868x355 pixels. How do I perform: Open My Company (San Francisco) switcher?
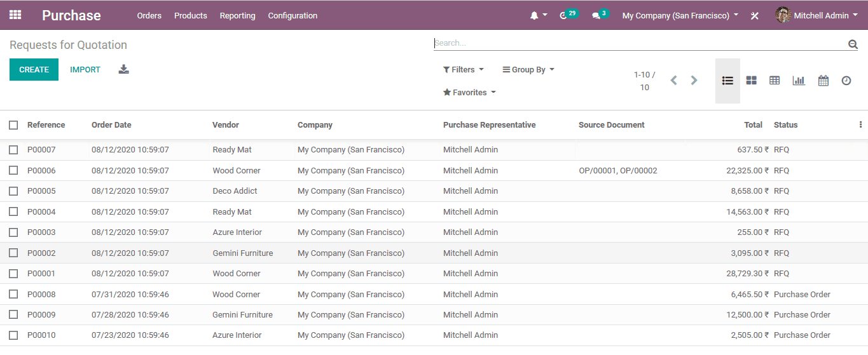coord(680,15)
